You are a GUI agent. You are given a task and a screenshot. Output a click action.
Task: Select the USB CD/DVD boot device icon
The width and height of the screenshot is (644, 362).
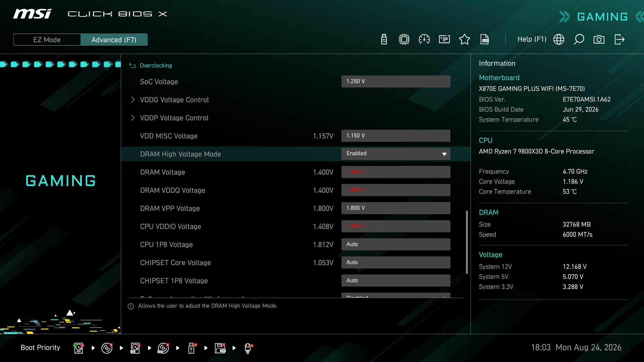pyautogui.click(x=163, y=348)
